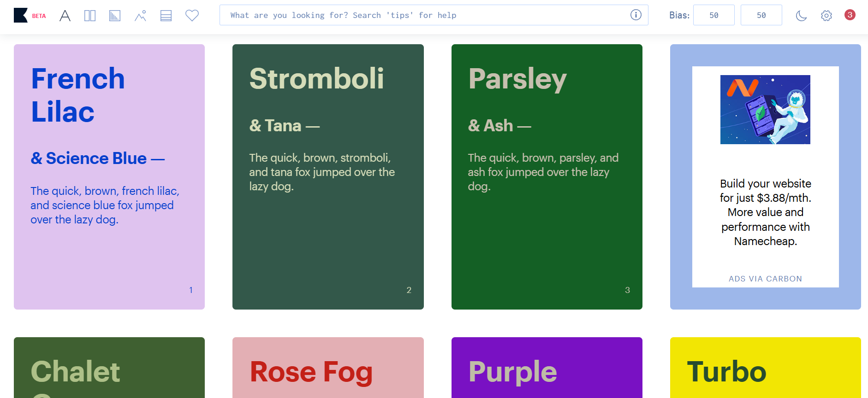Switch to the horizontal rows list view
Screen dimensions: 868x398
coord(166,16)
